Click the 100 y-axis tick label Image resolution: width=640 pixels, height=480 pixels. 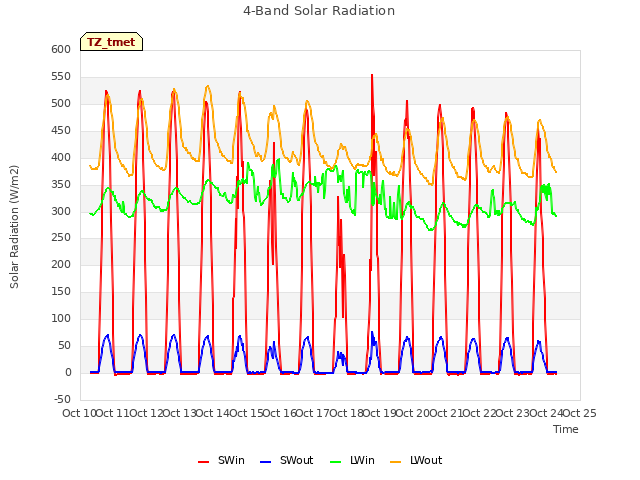pyautogui.click(x=61, y=318)
